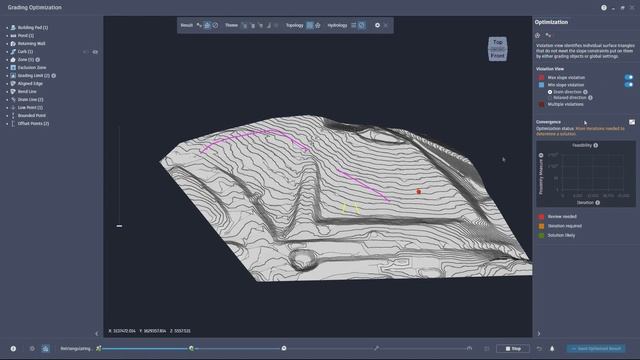This screenshot has width=640, height=360.
Task: Click Min slope violation blue swatch
Action: [x=541, y=85]
